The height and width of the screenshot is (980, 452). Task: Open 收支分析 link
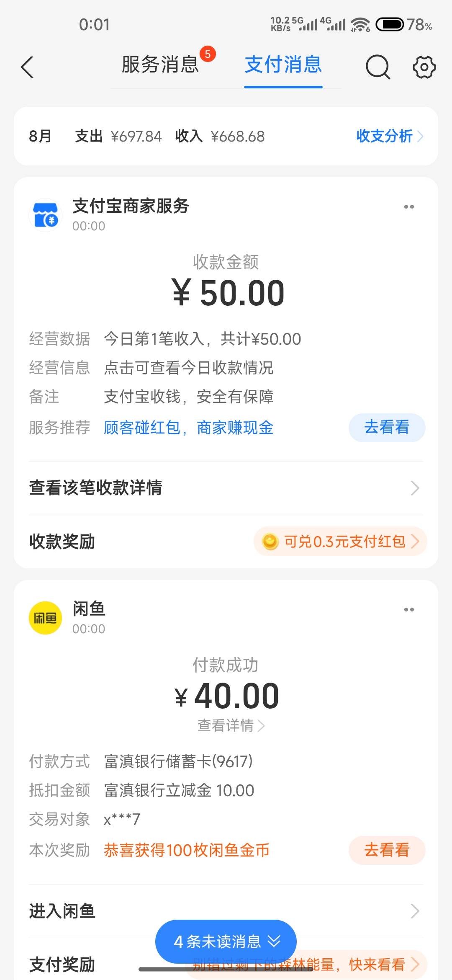[x=390, y=136]
